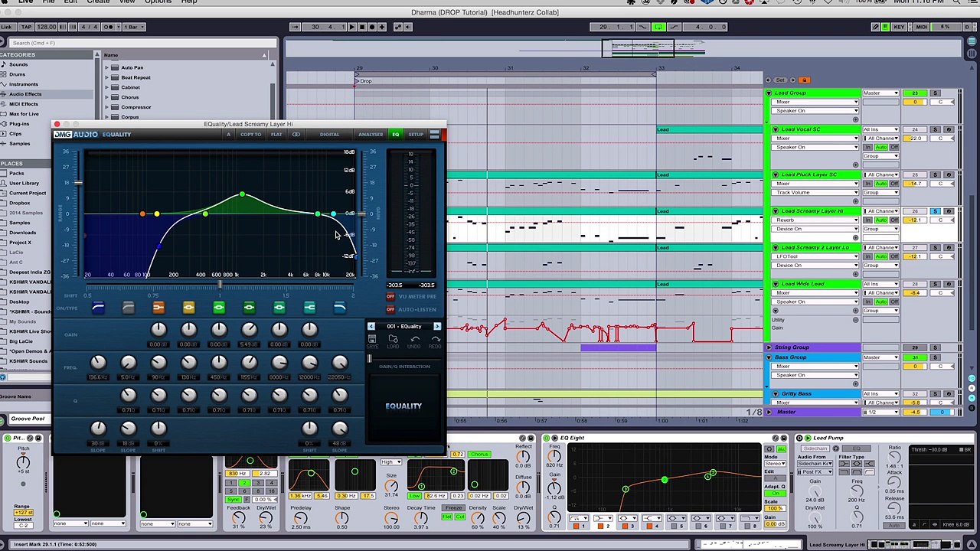Click the Flat button in EQuality
Viewport: 980px width, 551px height.
tap(276, 135)
